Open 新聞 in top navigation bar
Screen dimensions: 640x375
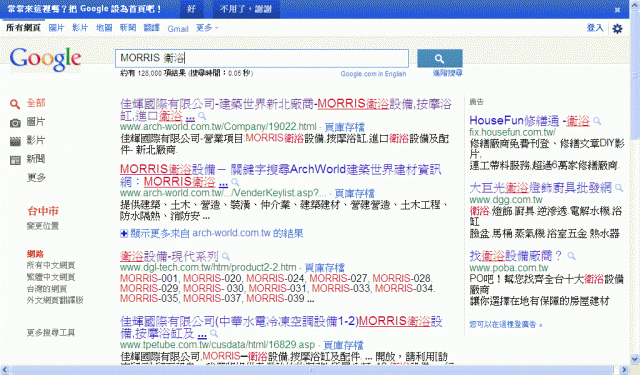click(x=128, y=28)
